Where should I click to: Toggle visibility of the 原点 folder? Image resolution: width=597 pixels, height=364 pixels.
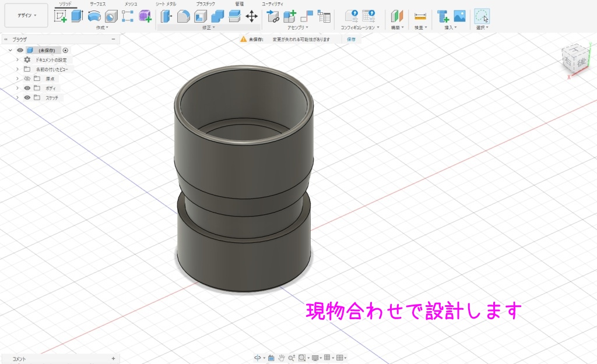click(27, 79)
